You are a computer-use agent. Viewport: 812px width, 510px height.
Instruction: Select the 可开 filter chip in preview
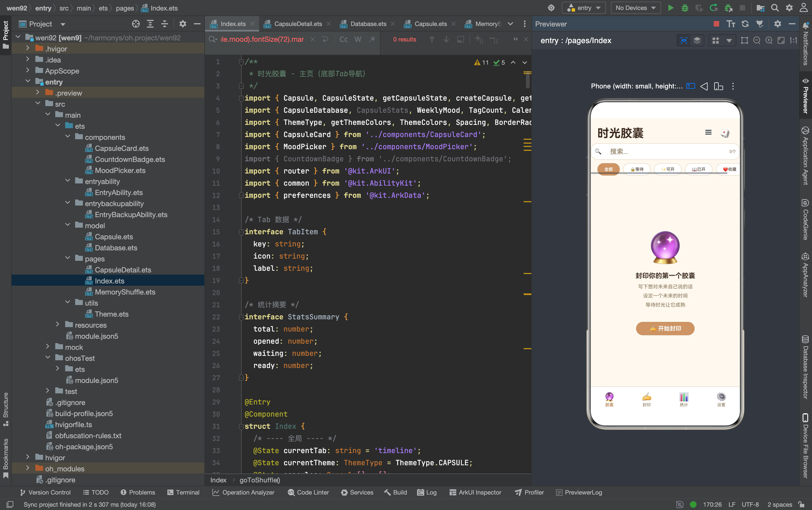[x=668, y=169]
